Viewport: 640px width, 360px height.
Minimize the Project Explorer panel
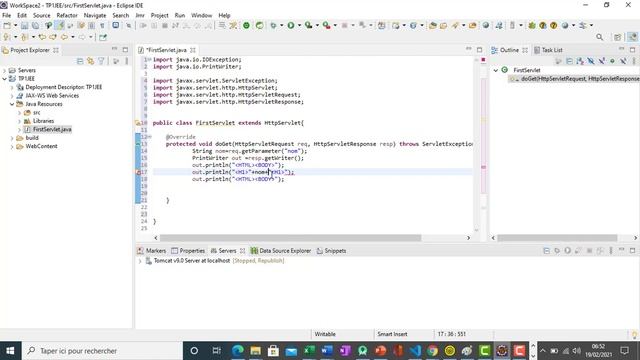115,49
